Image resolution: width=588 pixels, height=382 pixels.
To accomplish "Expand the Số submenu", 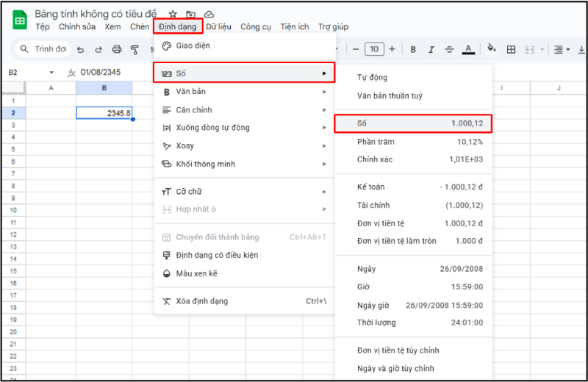I will click(x=244, y=73).
